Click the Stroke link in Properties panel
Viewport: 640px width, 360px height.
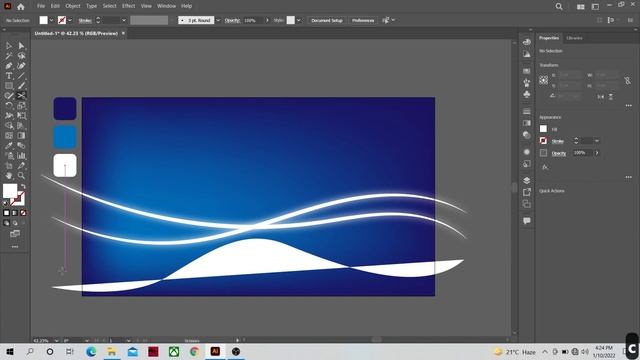click(x=558, y=141)
